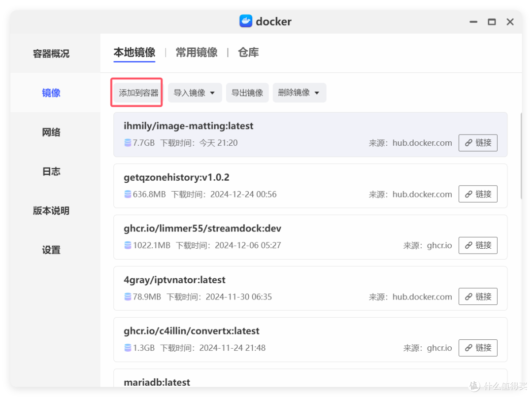The height and width of the screenshot is (397, 532).
Task: Open 日志 section in sidebar
Action: [x=51, y=172]
